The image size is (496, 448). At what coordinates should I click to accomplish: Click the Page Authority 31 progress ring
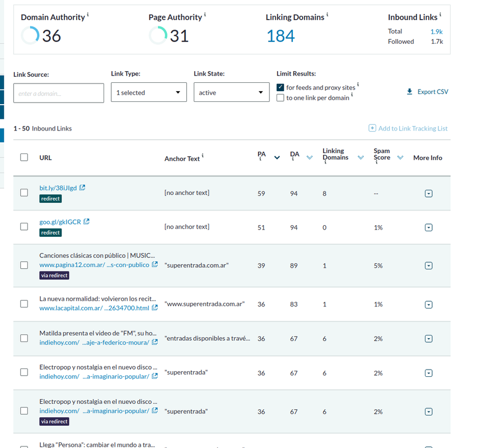[158, 35]
